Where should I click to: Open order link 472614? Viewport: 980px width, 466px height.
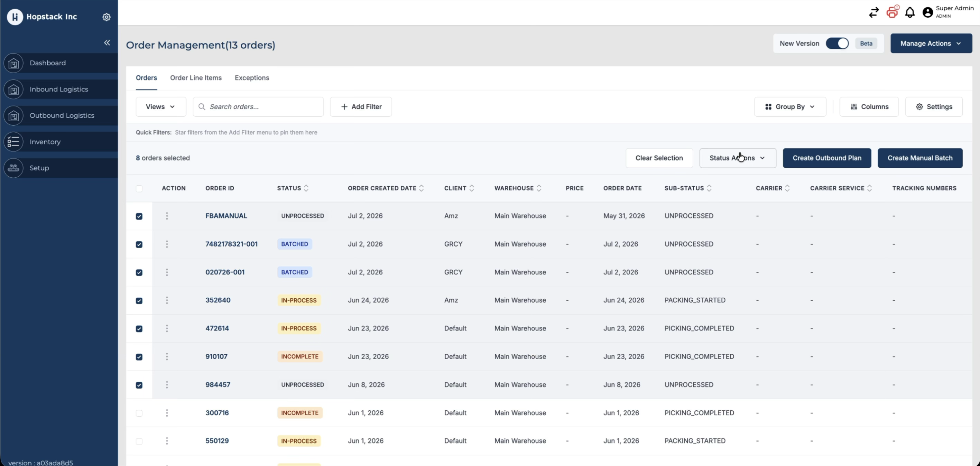point(217,328)
